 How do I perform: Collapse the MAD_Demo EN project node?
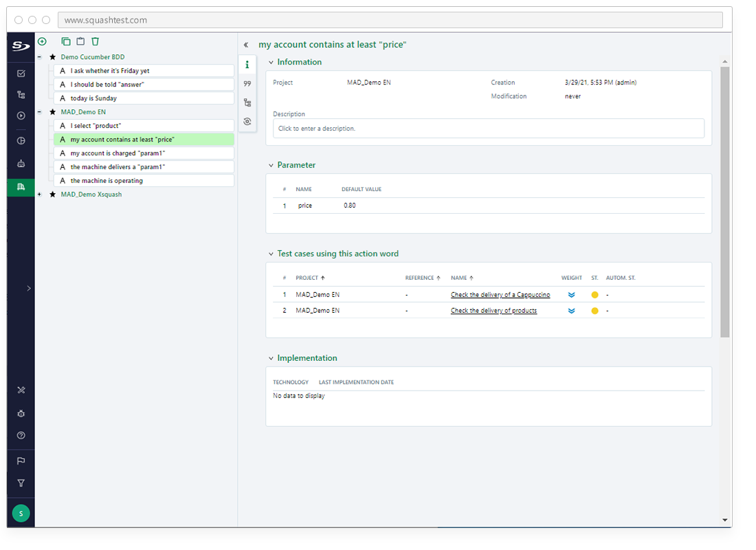tap(40, 112)
